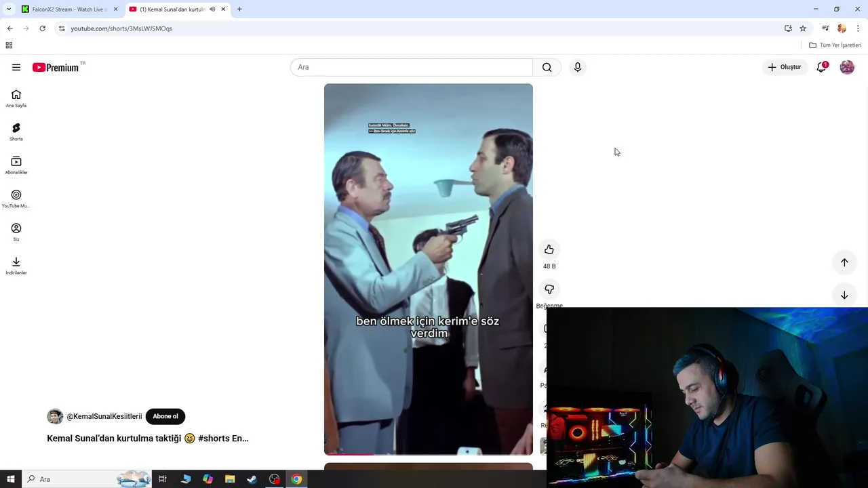
Task: Pause the playing Shorts video
Action: point(429,269)
